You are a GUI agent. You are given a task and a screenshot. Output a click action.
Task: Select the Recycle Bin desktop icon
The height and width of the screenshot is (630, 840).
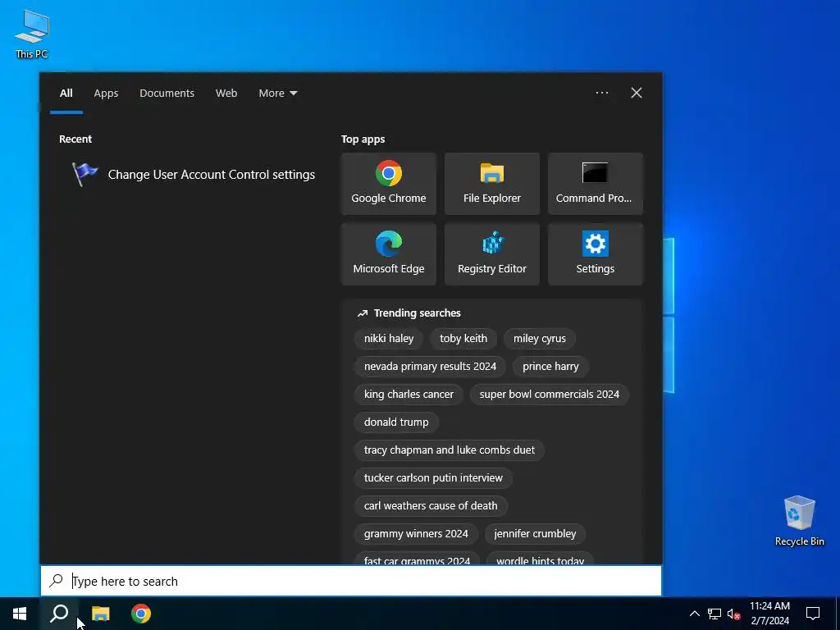coord(799,521)
